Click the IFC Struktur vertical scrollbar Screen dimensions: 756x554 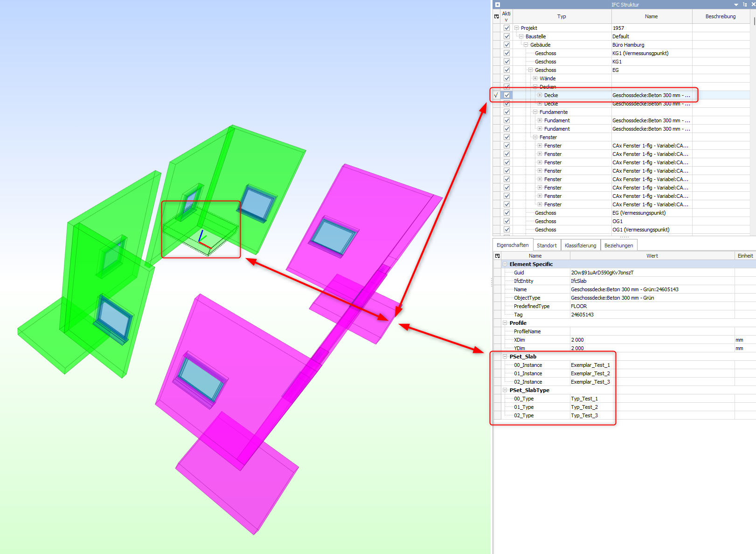tap(754, 21)
